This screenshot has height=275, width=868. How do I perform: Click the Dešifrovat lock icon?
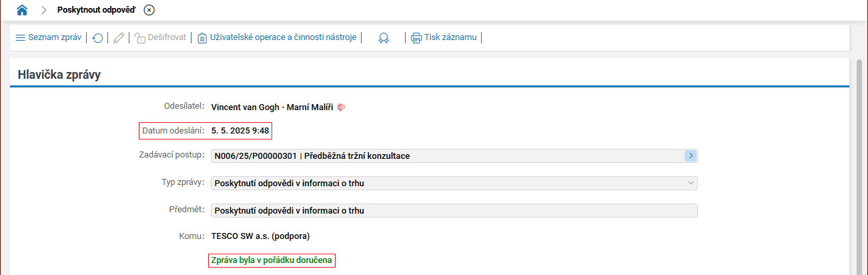tap(140, 38)
